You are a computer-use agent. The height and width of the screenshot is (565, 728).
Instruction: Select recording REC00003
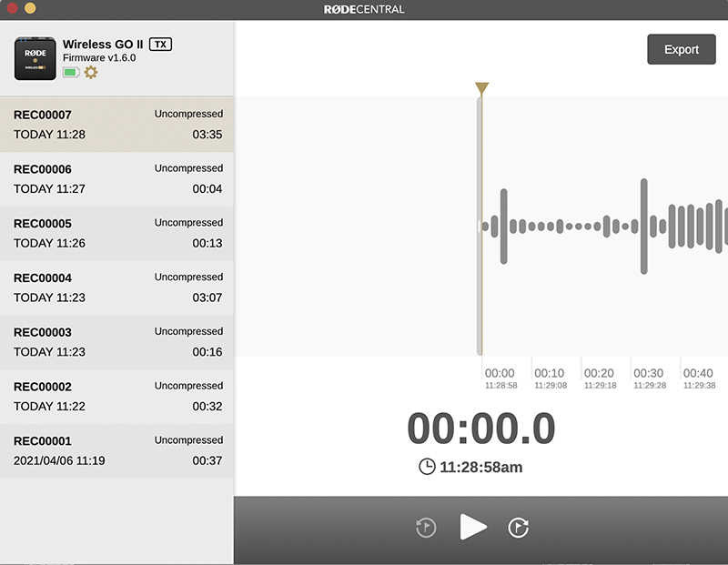(x=117, y=342)
